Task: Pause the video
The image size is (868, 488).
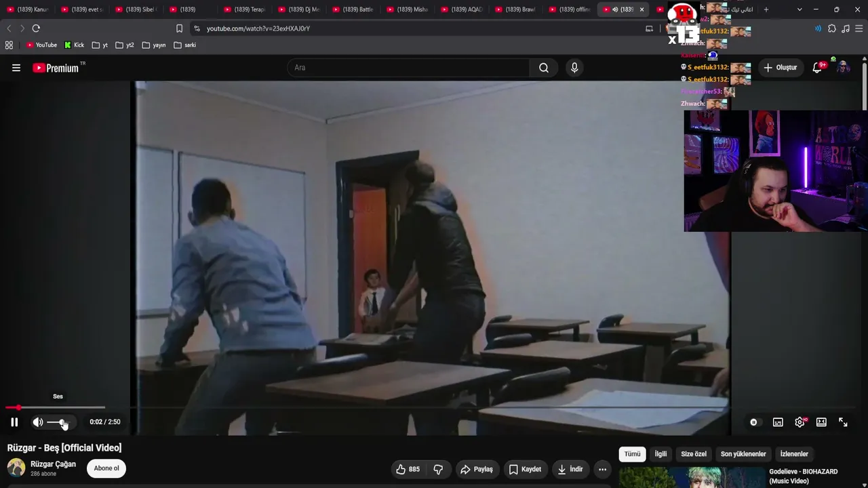Action: 14,422
